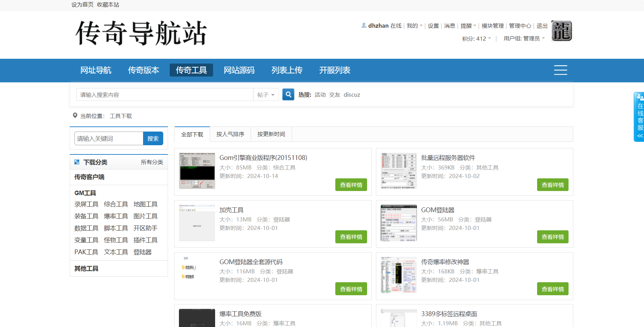
Task: Switch to the 按人气排序 tab
Action: (x=230, y=134)
